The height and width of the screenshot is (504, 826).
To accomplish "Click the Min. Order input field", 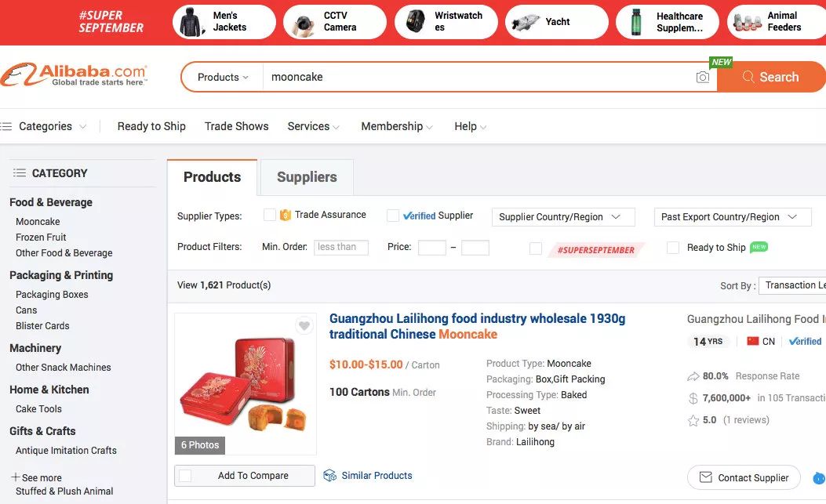I will [341, 247].
